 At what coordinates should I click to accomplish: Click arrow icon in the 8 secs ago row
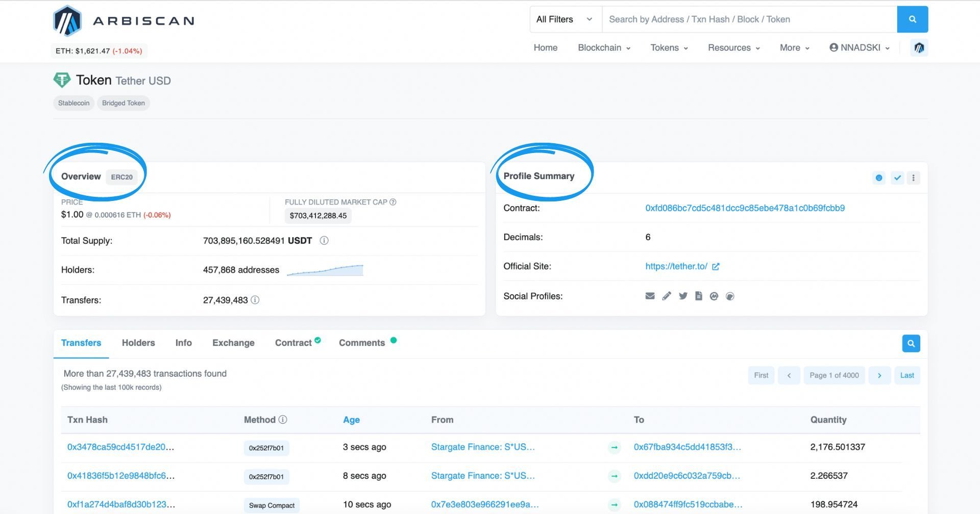[x=614, y=476]
